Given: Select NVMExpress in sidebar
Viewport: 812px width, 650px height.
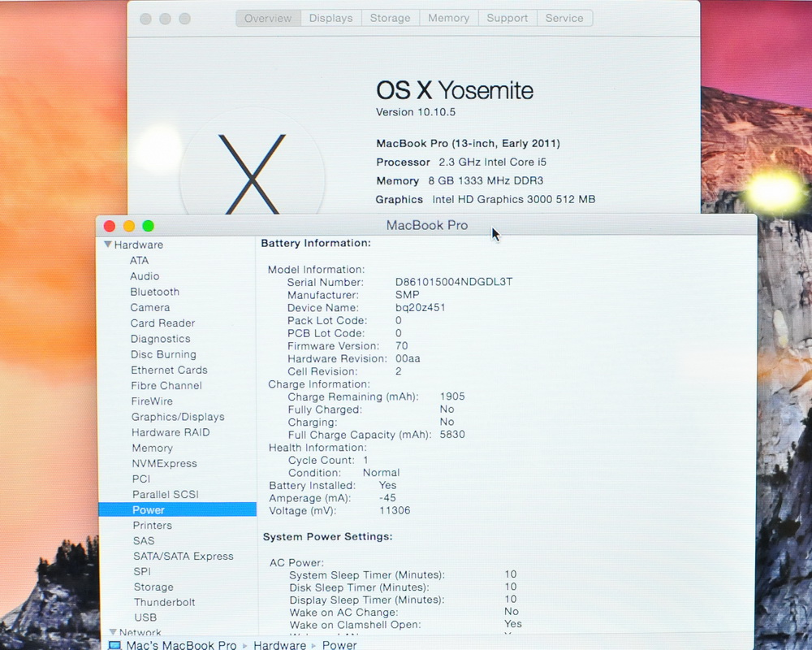Looking at the screenshot, I should tap(164, 463).
